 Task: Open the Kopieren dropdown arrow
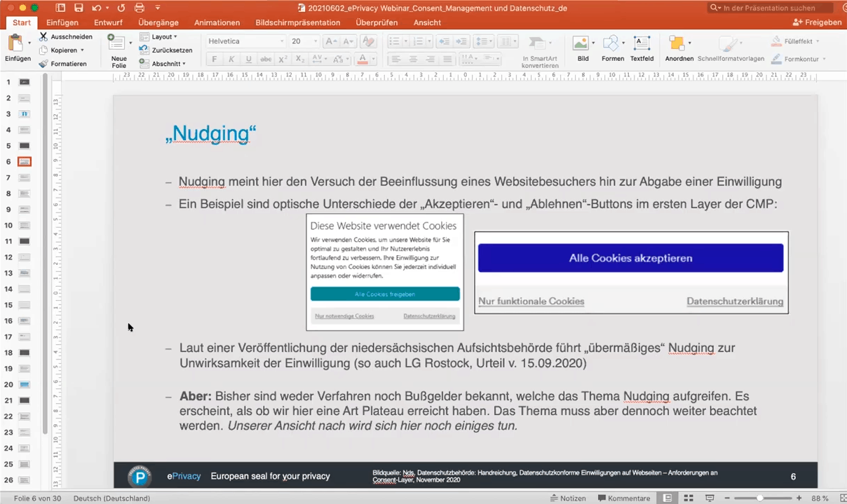coord(82,50)
